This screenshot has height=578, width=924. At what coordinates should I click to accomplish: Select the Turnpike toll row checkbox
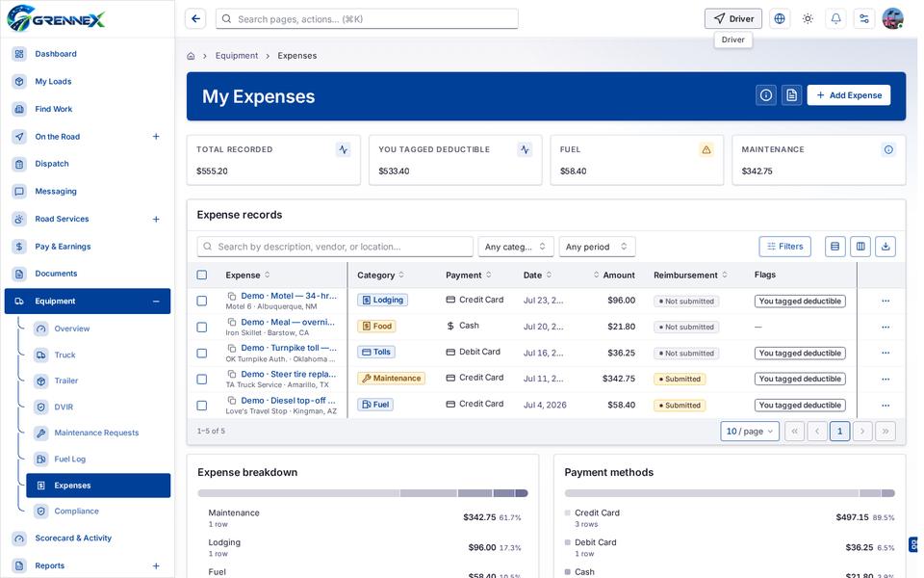point(201,353)
